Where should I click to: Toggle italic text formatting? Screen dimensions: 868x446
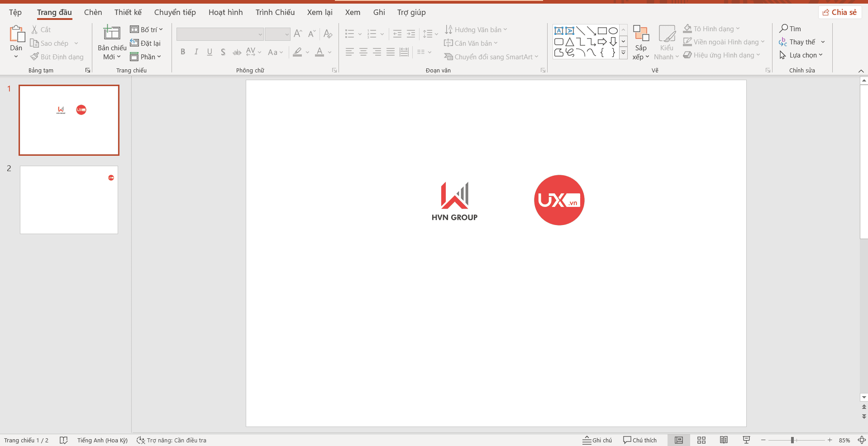(x=196, y=52)
